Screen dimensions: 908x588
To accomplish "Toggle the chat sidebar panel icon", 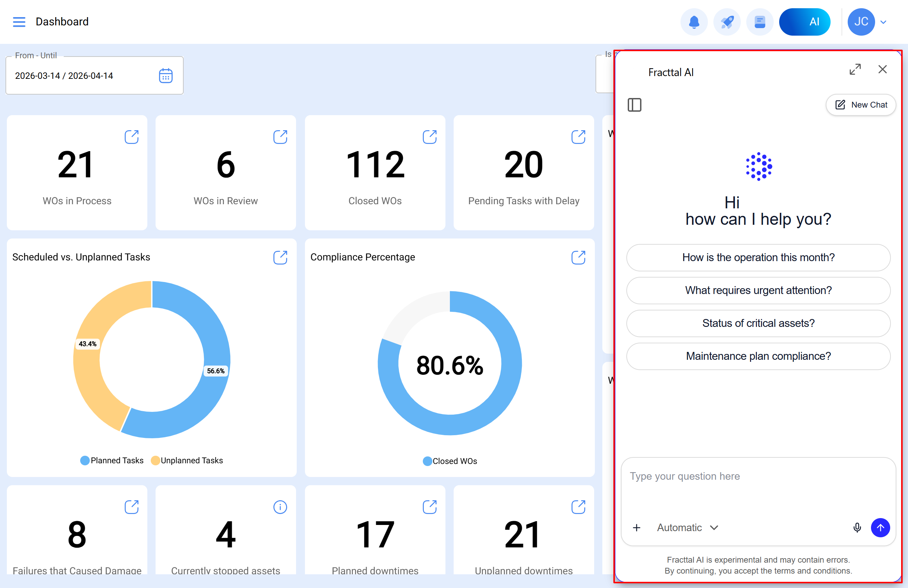I will click(x=634, y=105).
